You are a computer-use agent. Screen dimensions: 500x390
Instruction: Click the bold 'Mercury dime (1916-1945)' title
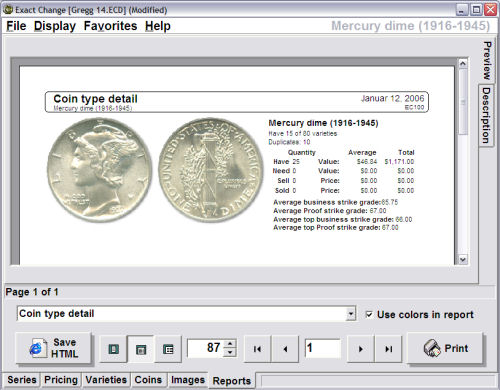(323, 123)
